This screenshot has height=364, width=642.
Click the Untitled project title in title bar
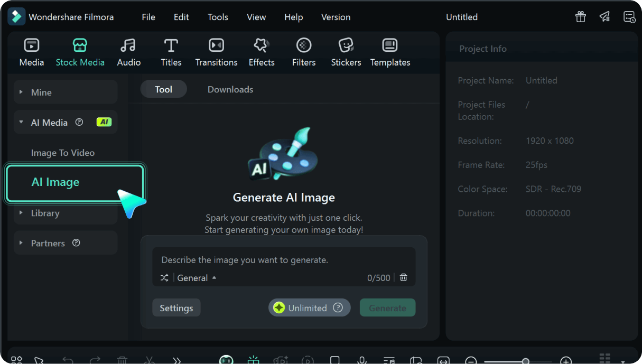click(462, 17)
